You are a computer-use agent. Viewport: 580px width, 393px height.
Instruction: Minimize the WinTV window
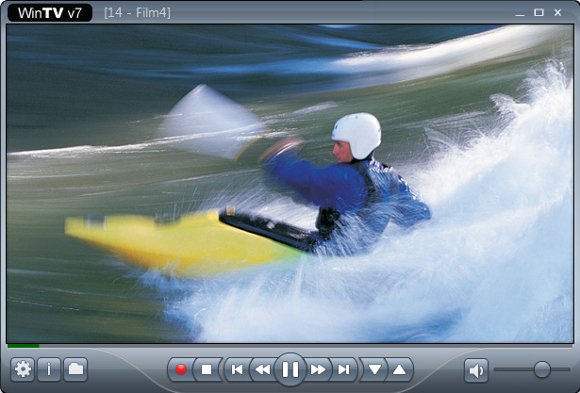point(520,13)
